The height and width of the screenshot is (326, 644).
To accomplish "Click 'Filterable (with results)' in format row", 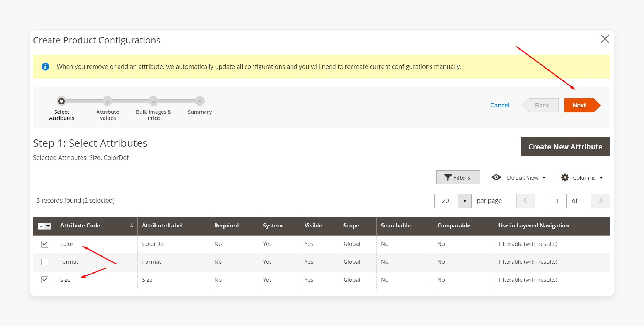I will pos(528,262).
